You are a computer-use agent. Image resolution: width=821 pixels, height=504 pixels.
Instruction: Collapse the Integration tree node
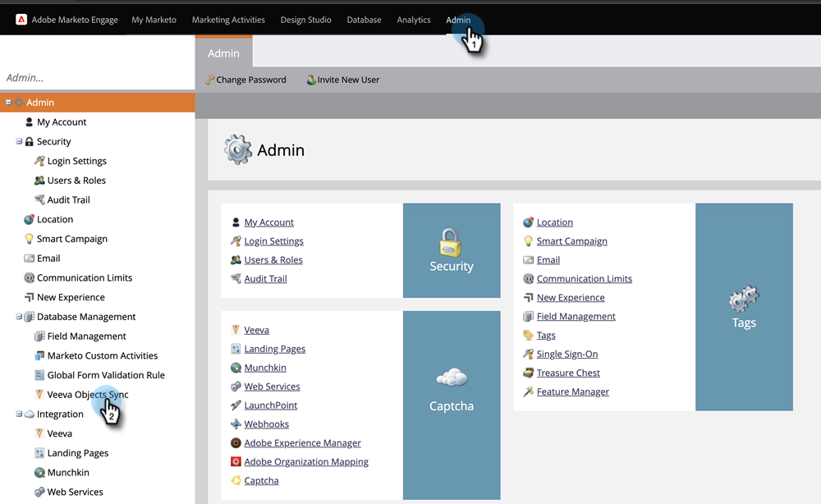[x=19, y=414]
